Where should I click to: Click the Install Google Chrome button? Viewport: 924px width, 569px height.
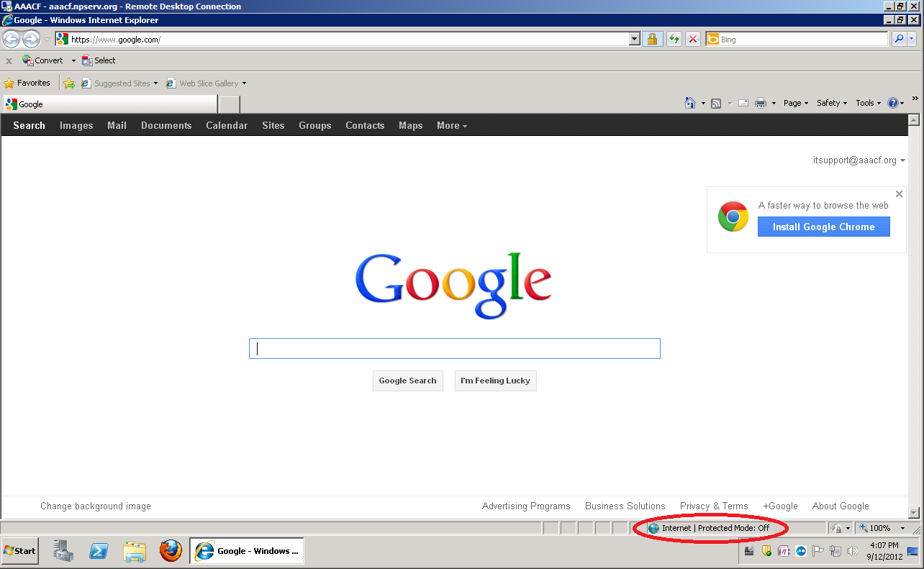pyautogui.click(x=824, y=227)
